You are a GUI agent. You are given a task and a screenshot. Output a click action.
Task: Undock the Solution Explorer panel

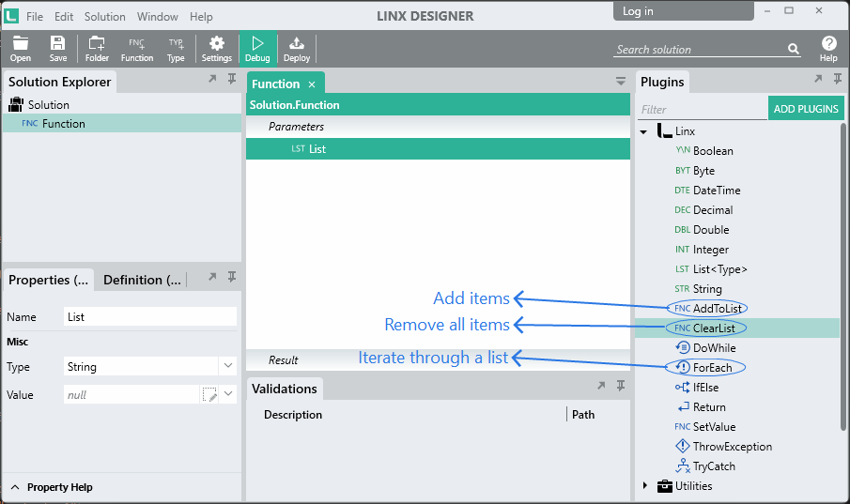tap(212, 79)
